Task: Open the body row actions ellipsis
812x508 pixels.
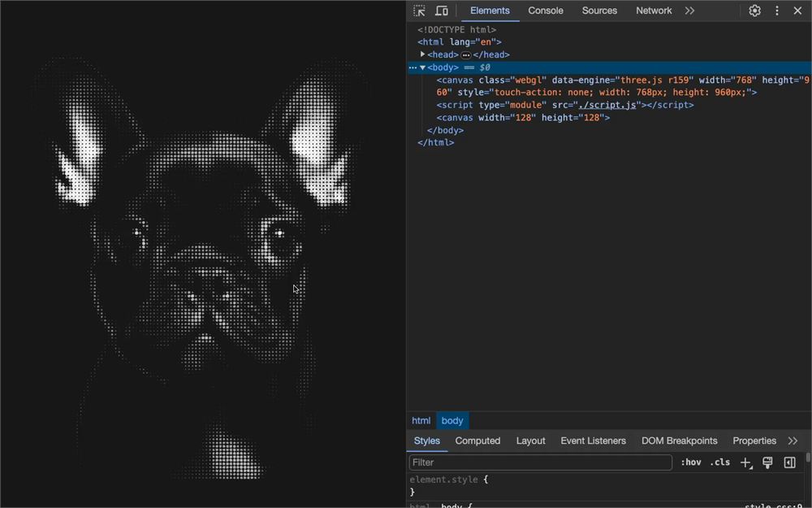Action: click(412, 67)
